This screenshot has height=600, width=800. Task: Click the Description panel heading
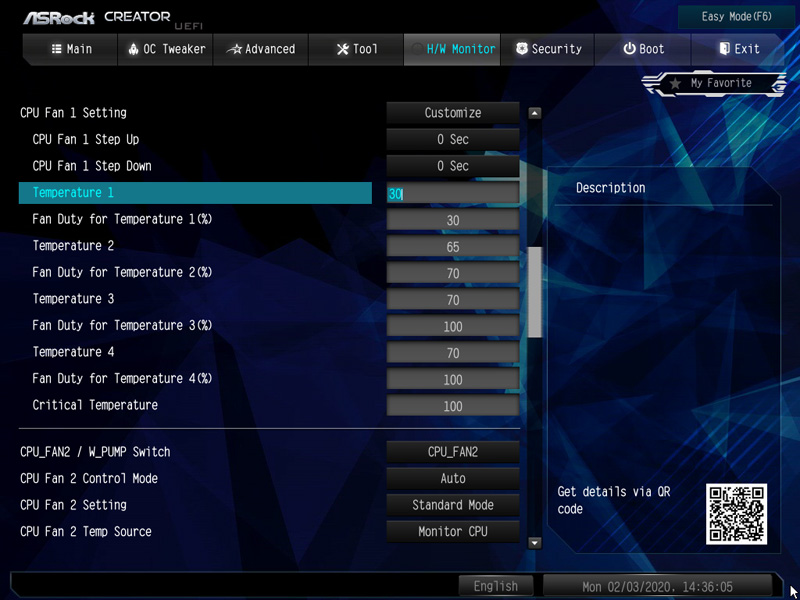tap(611, 188)
